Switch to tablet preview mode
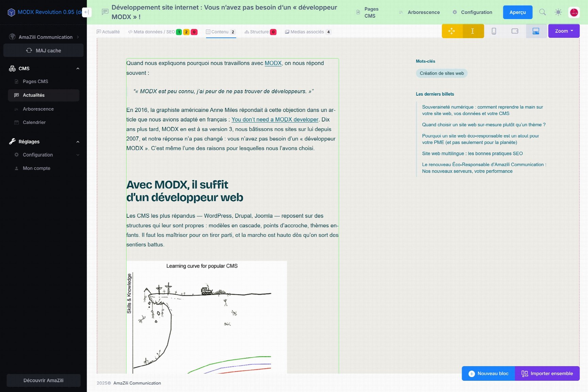 (x=515, y=31)
